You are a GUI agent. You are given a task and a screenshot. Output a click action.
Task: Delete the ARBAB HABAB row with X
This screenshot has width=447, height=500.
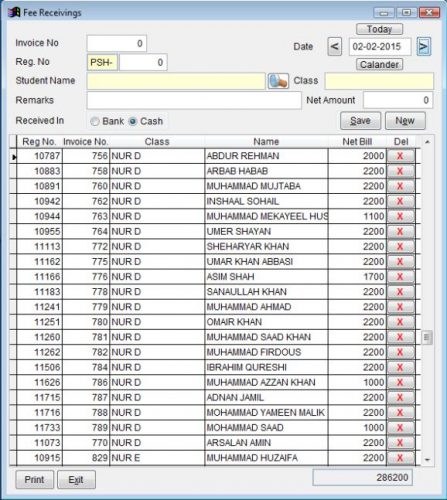[400, 171]
